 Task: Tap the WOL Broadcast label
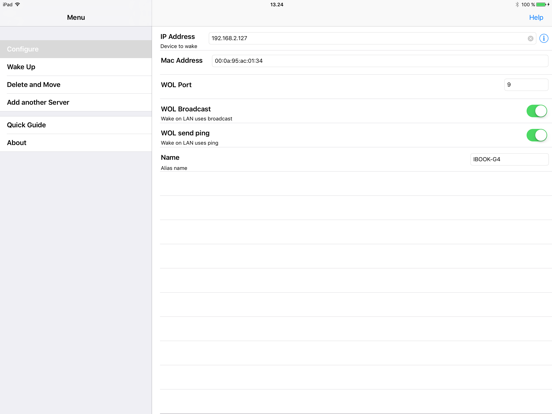tap(186, 109)
